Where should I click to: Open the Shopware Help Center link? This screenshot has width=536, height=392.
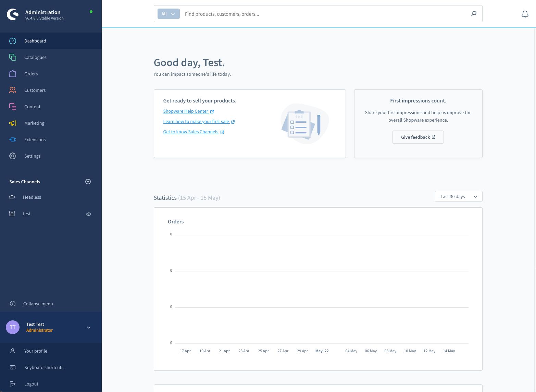186,111
